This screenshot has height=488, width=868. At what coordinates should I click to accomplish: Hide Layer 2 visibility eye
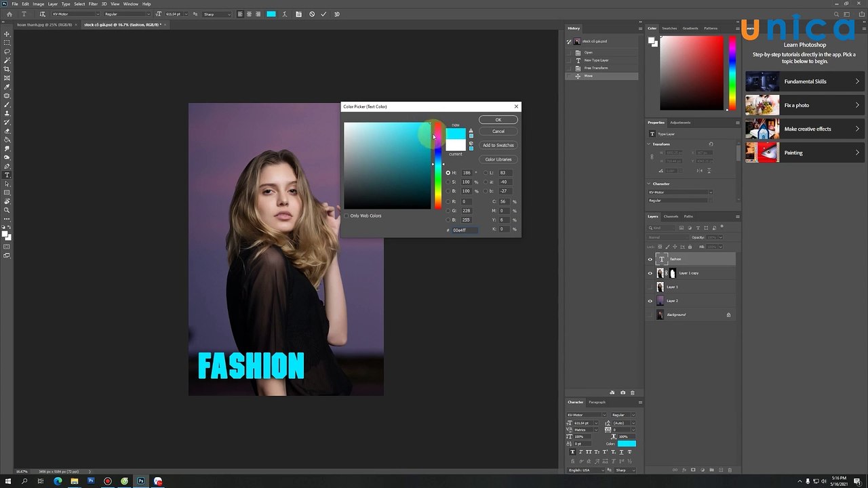(x=650, y=301)
